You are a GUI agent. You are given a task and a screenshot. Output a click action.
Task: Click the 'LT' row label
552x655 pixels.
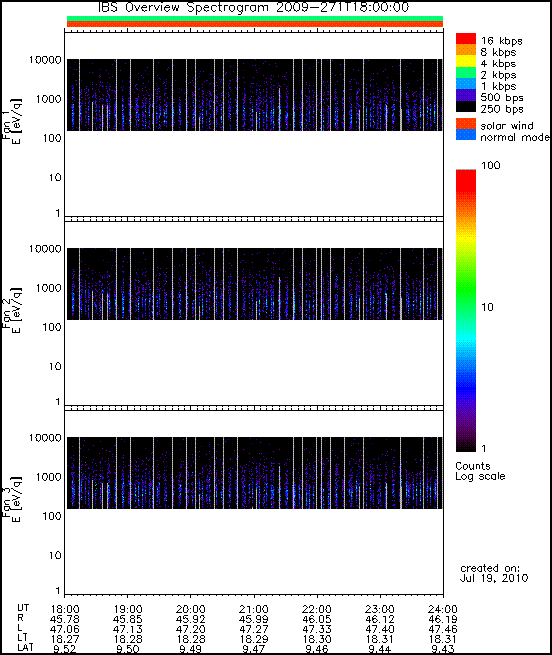[x=22, y=637]
